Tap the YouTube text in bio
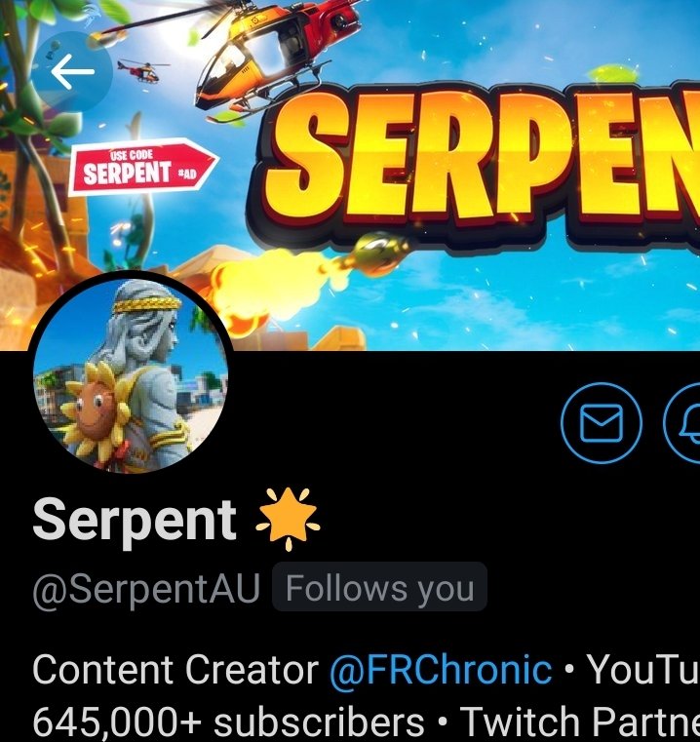This screenshot has height=742, width=700. pos(643,669)
